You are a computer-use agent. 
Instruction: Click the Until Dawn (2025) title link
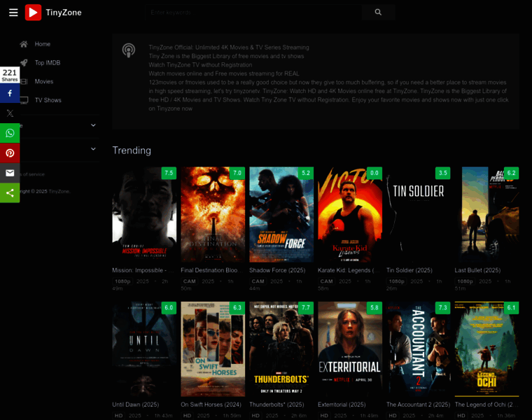135,405
